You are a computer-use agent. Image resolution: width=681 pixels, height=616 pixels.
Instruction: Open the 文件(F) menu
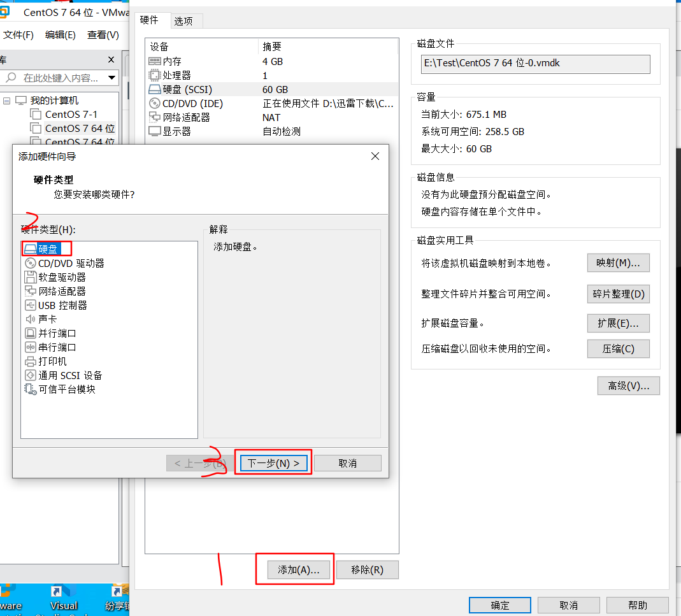click(18, 35)
